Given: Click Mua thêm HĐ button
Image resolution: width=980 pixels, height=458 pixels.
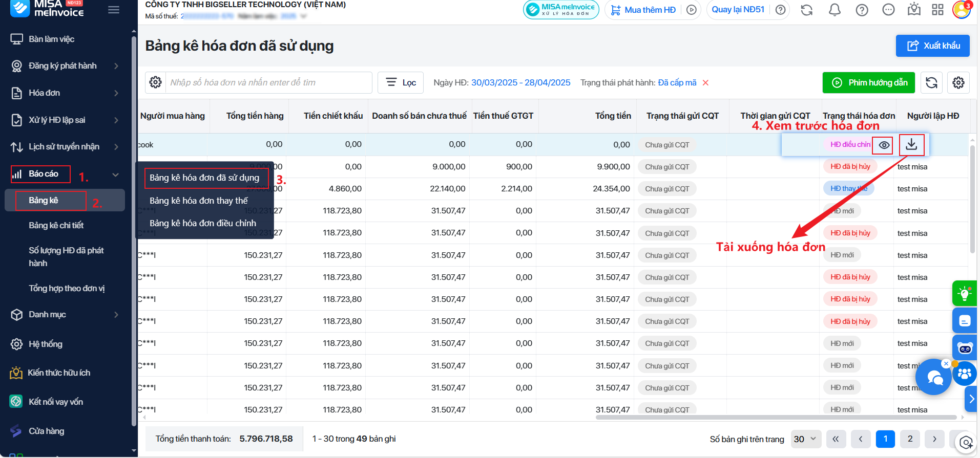Looking at the screenshot, I should tap(644, 10).
